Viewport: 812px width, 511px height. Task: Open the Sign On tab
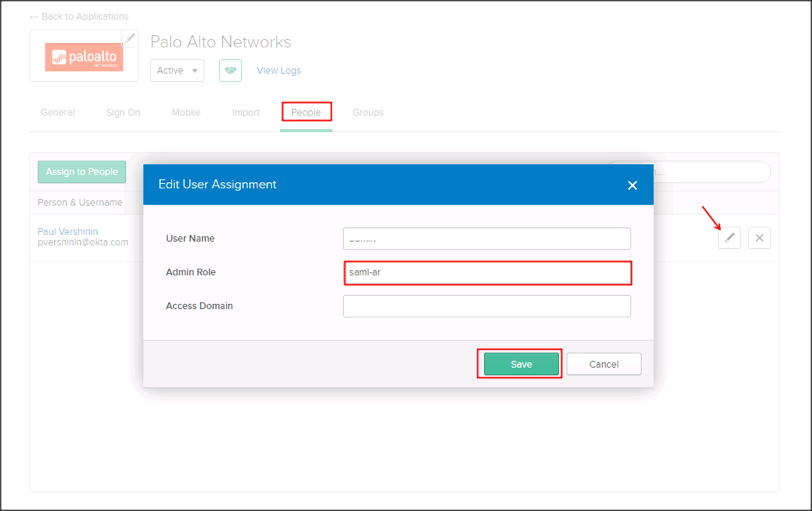point(123,113)
